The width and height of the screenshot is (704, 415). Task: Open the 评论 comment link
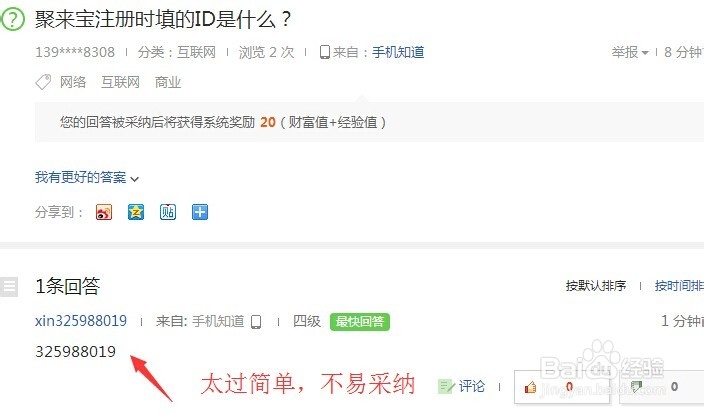[x=462, y=386]
